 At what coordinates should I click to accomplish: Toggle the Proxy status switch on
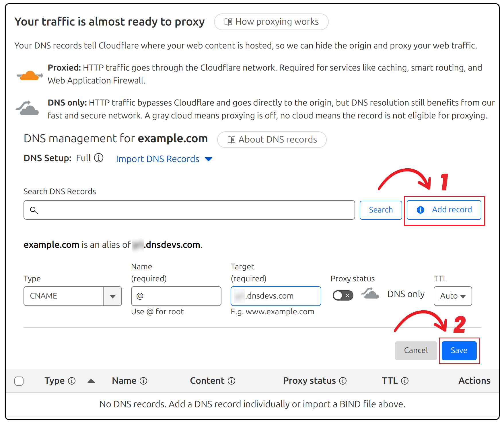pos(343,295)
